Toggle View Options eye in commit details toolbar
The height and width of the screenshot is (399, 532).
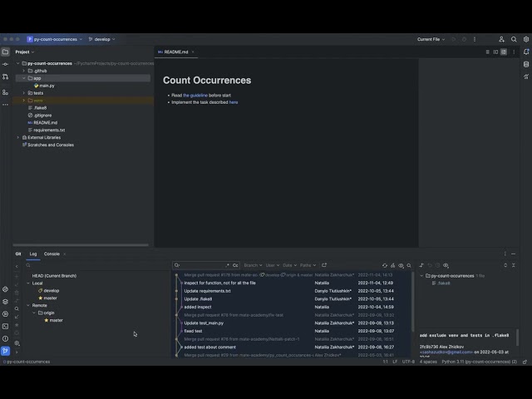446,265
